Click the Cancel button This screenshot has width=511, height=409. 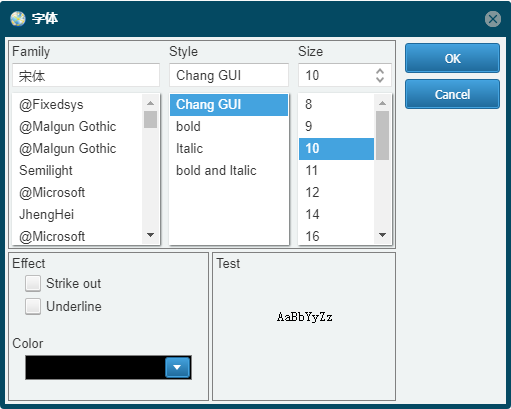[452, 94]
